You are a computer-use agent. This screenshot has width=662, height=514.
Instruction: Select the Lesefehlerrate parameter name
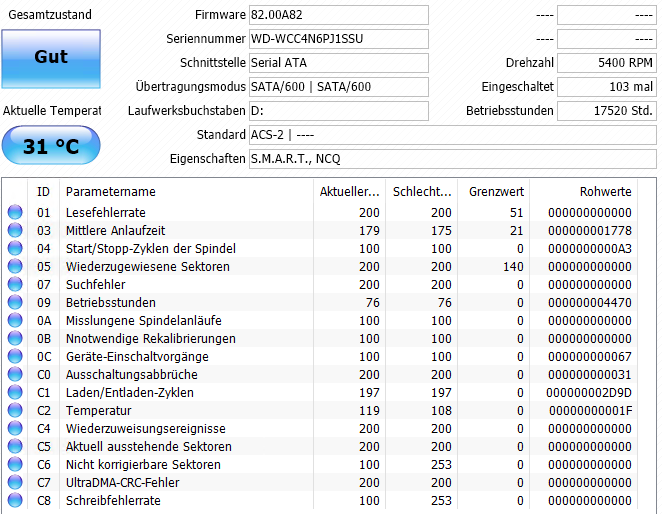[106, 212]
